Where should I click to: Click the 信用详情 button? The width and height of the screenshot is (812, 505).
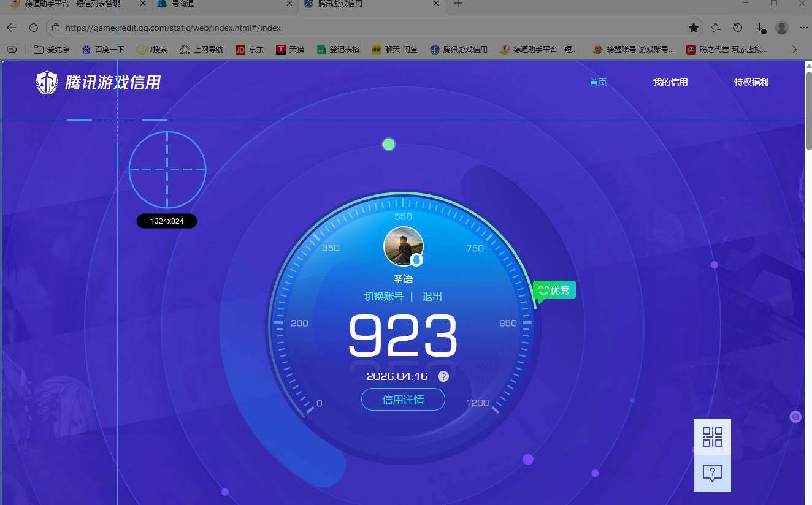coord(403,400)
